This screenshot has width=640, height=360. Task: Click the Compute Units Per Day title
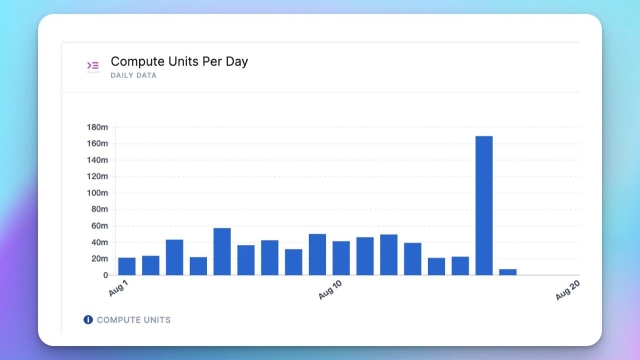click(x=179, y=61)
